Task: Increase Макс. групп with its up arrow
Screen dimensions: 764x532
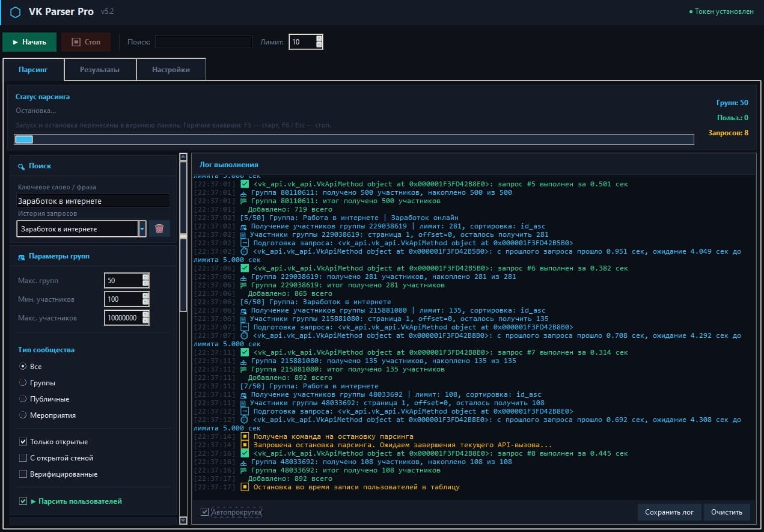Action: (145, 277)
